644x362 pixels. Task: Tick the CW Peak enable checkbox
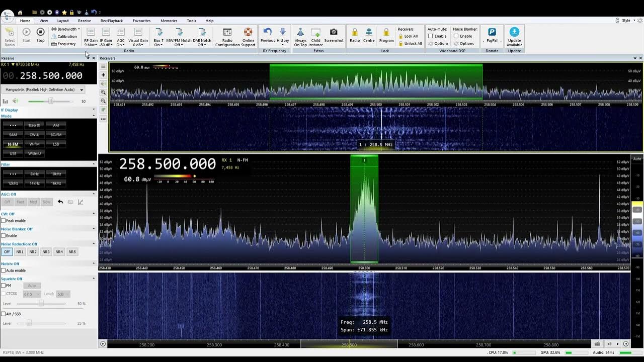click(4, 221)
